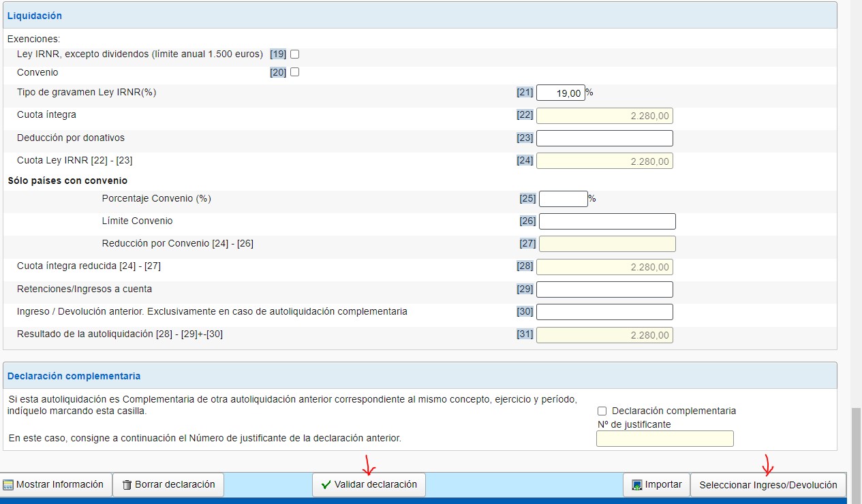
Task: Click Deducción por donativos field [23]
Action: pos(604,138)
